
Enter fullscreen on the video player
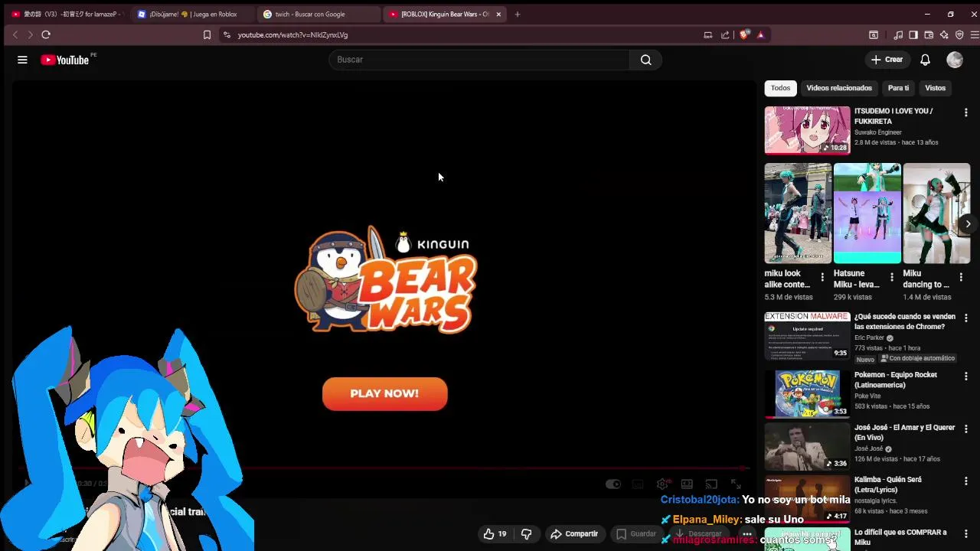coord(736,484)
